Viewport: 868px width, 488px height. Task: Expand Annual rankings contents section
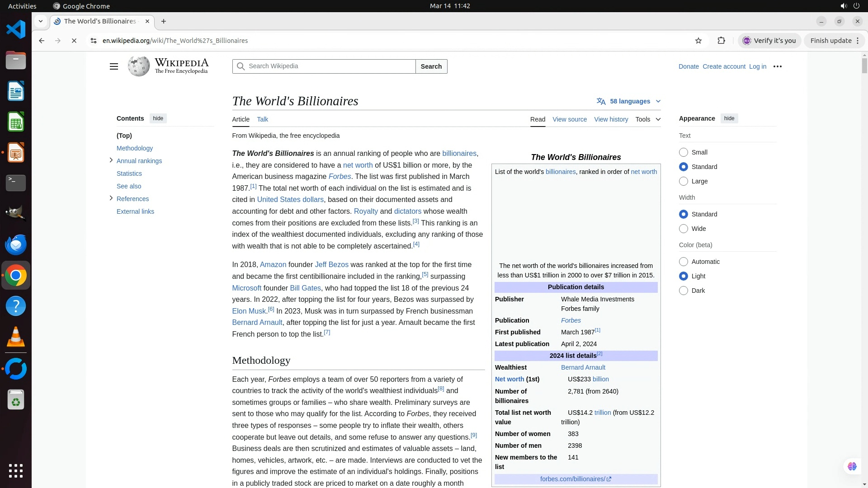111,160
